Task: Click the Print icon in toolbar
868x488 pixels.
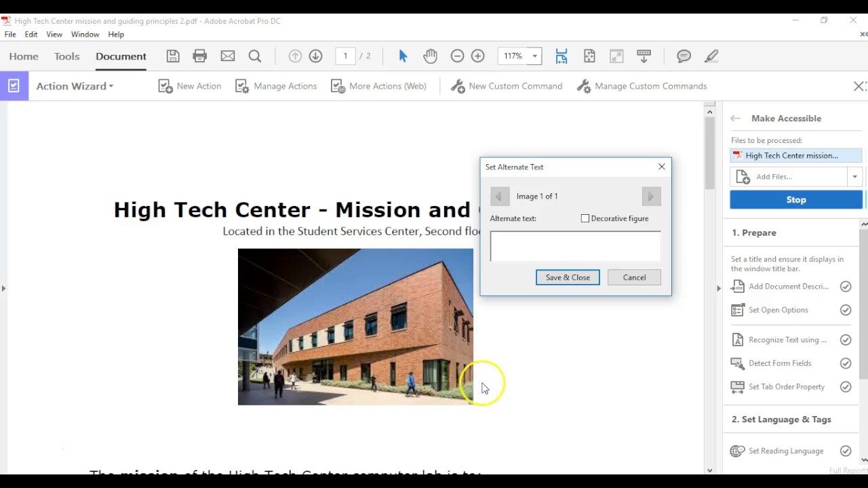Action: pyautogui.click(x=199, y=56)
